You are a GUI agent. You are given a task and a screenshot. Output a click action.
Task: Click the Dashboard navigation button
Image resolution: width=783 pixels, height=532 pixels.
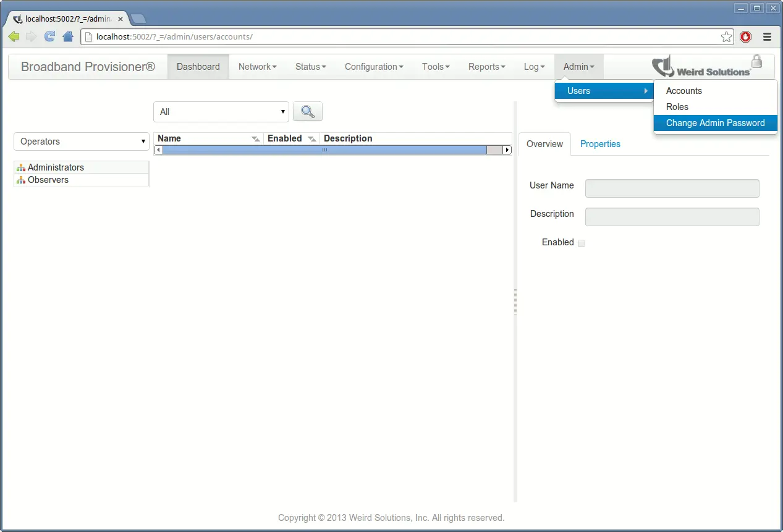pyautogui.click(x=198, y=66)
